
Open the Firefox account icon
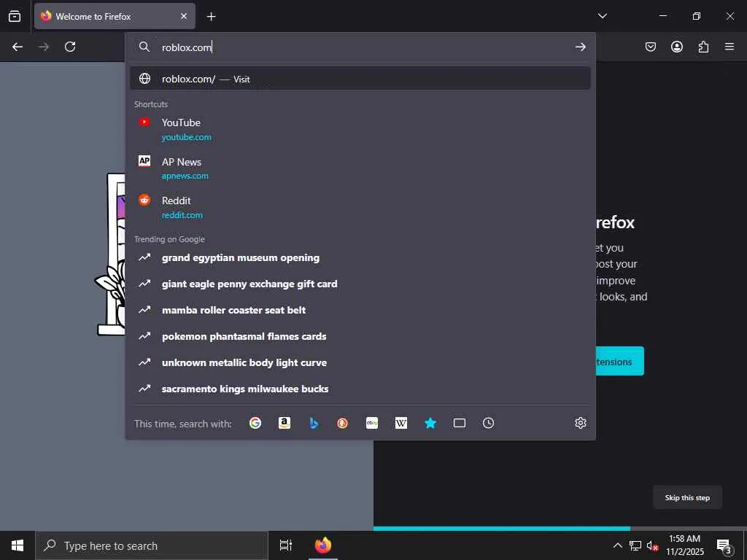676,47
